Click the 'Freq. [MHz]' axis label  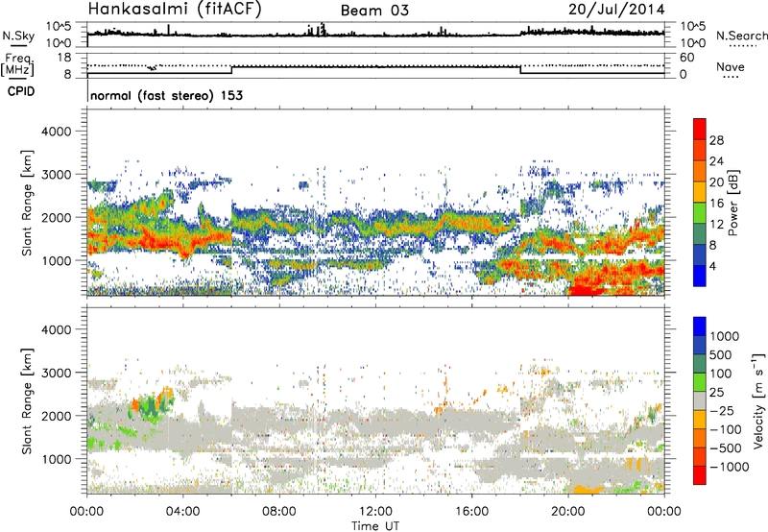pos(17,65)
